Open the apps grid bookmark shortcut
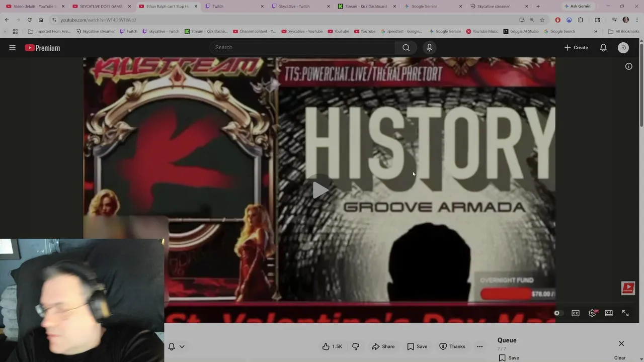This screenshot has width=644, height=362. (x=15, y=31)
